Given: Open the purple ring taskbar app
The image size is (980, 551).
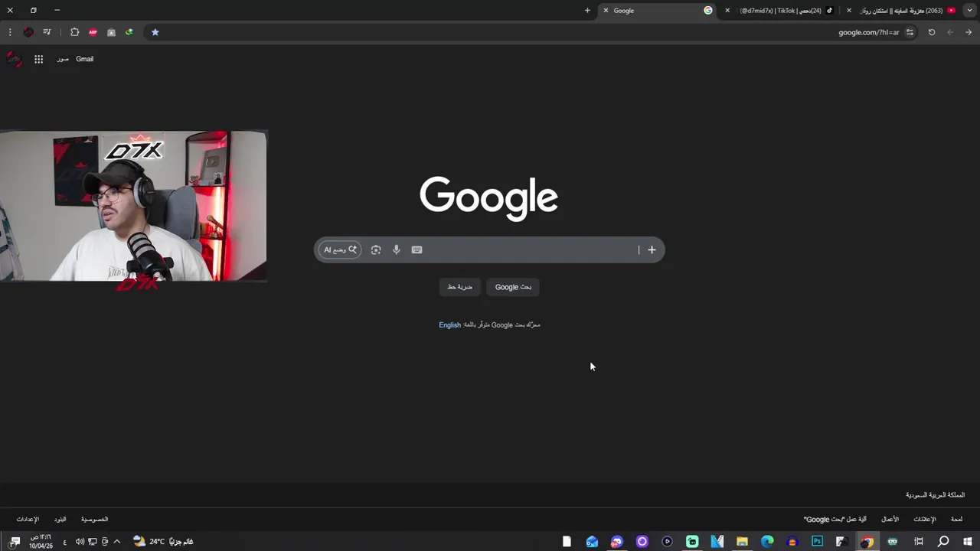Looking at the screenshot, I should point(642,542).
